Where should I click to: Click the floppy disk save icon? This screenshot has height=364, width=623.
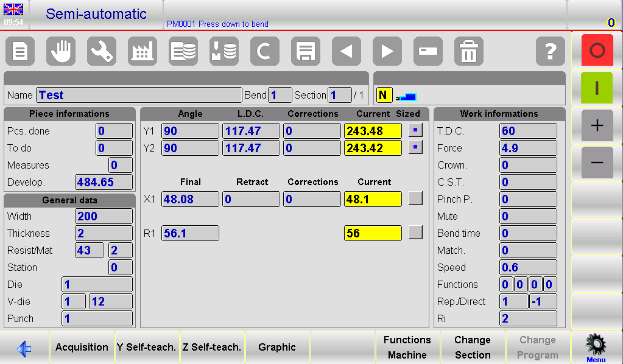pyautogui.click(x=306, y=51)
